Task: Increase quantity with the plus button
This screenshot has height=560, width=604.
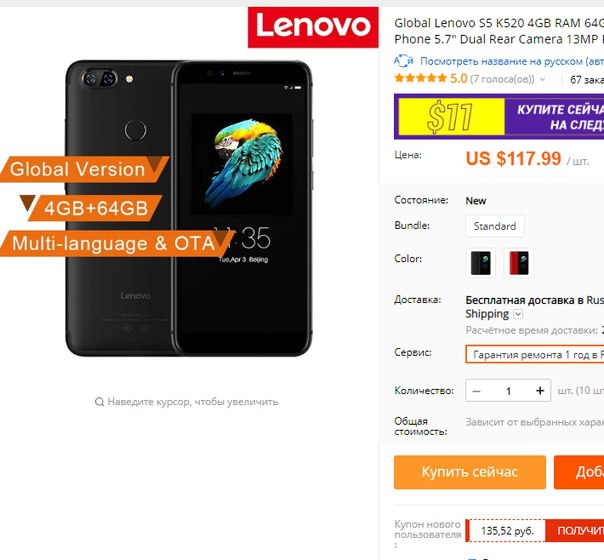Action: 540,391
